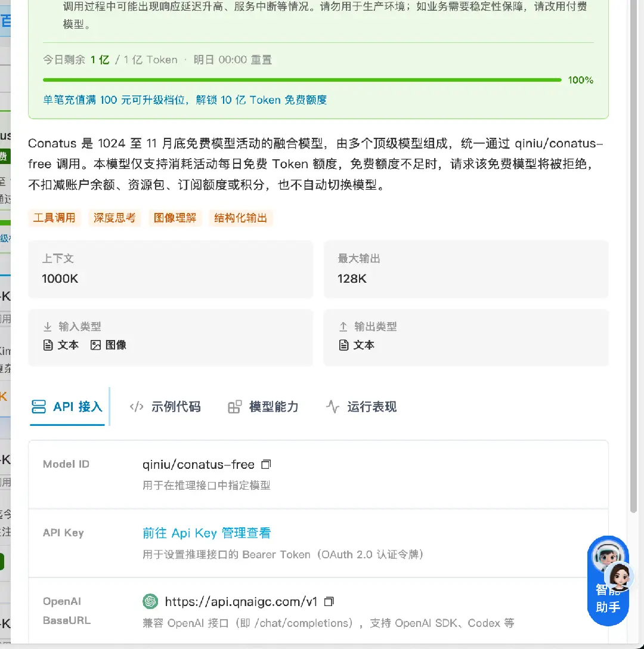Copy the qiniu/conatus-free Model ID
The height and width of the screenshot is (649, 644).
[266, 465]
